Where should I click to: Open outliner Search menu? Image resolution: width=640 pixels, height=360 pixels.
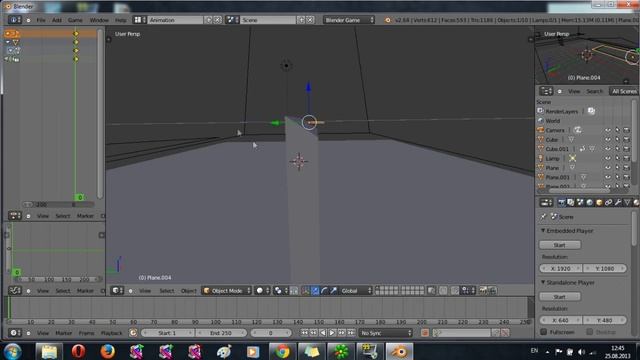[594, 91]
